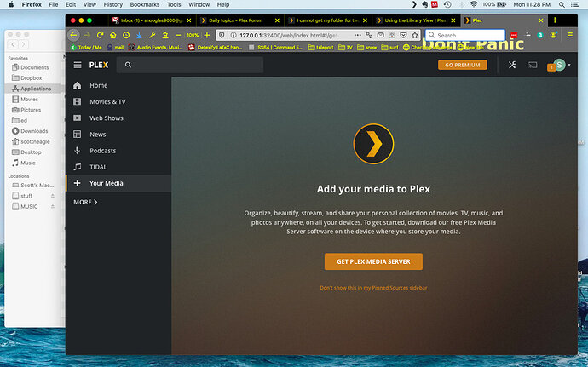Open Applications in Finder sidebar
The image size is (588, 367).
[x=34, y=89]
